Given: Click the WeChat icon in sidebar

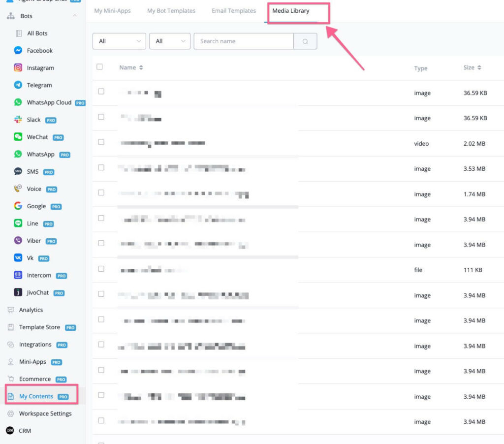Looking at the screenshot, I should (18, 137).
